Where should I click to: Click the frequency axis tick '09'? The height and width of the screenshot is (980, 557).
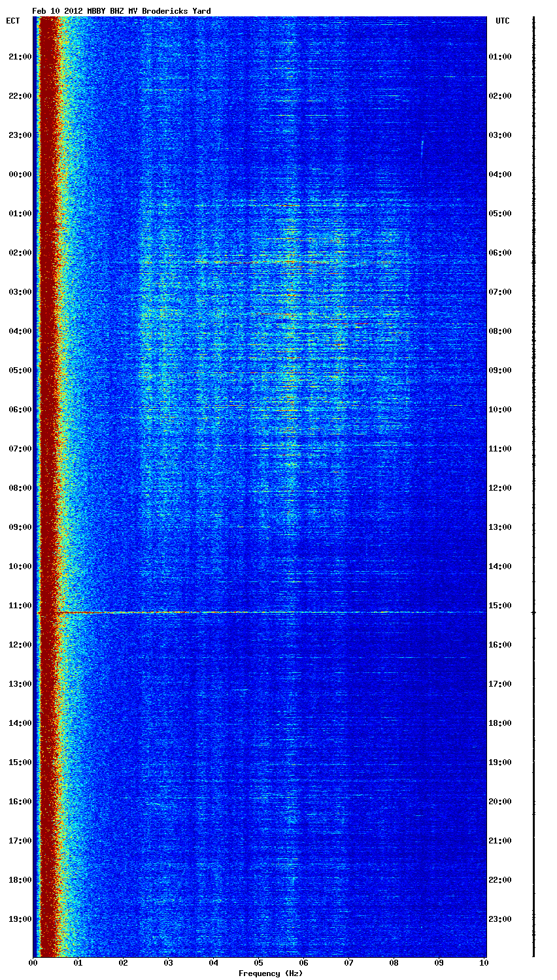(x=439, y=963)
